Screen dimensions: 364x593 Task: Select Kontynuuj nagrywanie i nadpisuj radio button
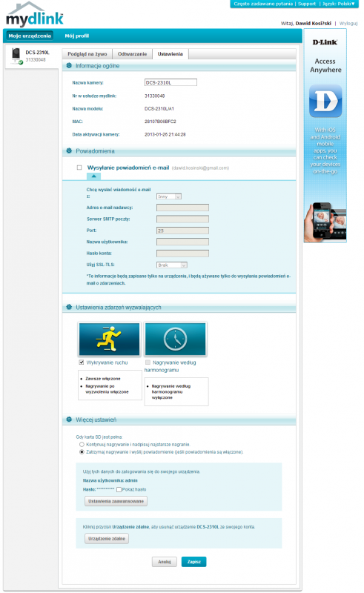(x=82, y=444)
